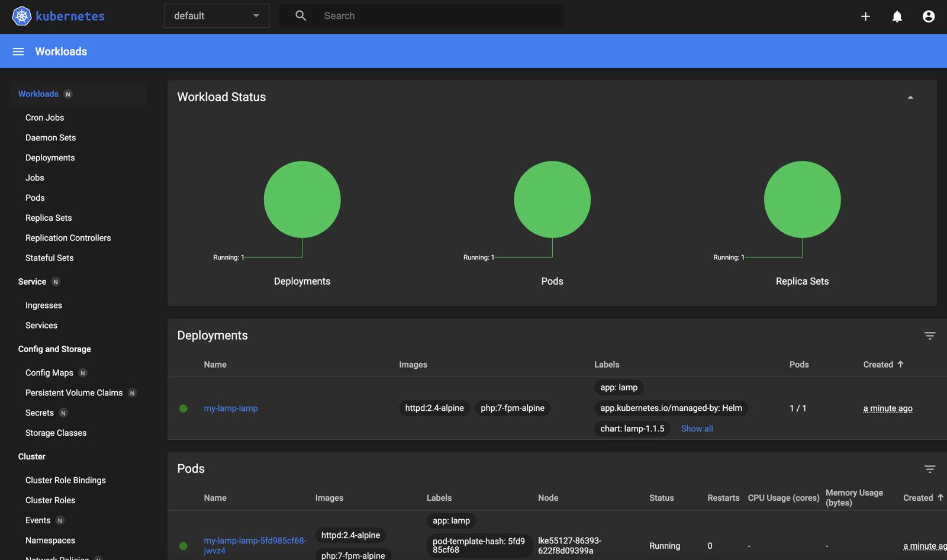Click the plus create resource icon
Screen dimensions: 947x560
[865, 17]
